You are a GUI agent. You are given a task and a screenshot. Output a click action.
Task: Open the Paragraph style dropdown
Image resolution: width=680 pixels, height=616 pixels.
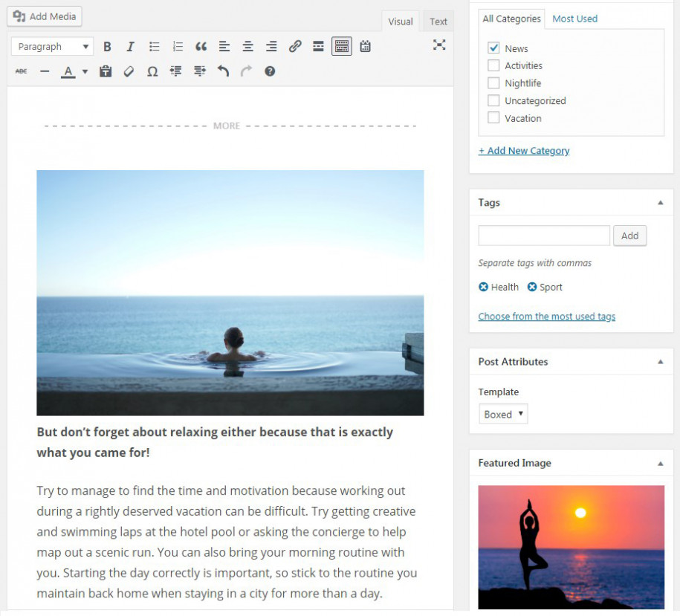coord(51,46)
